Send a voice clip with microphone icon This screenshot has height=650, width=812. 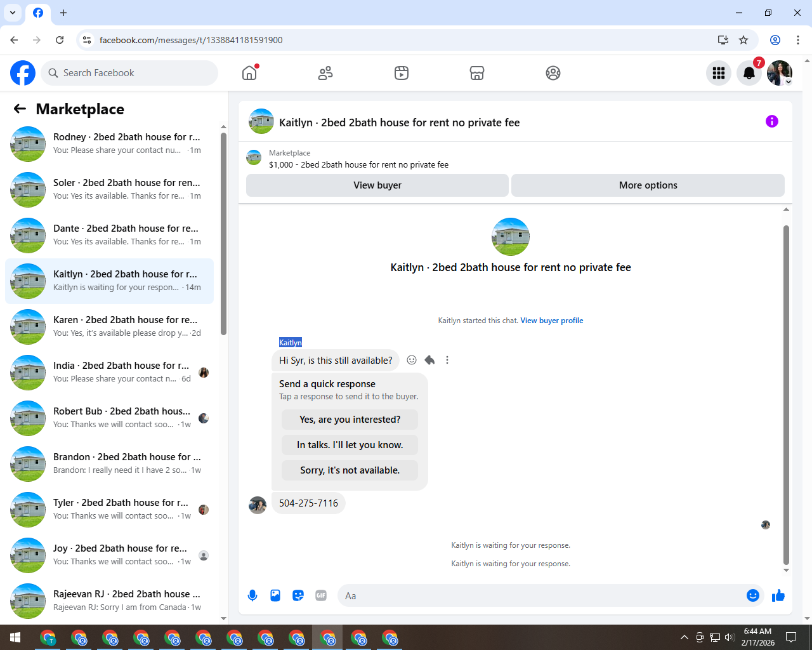pos(252,595)
